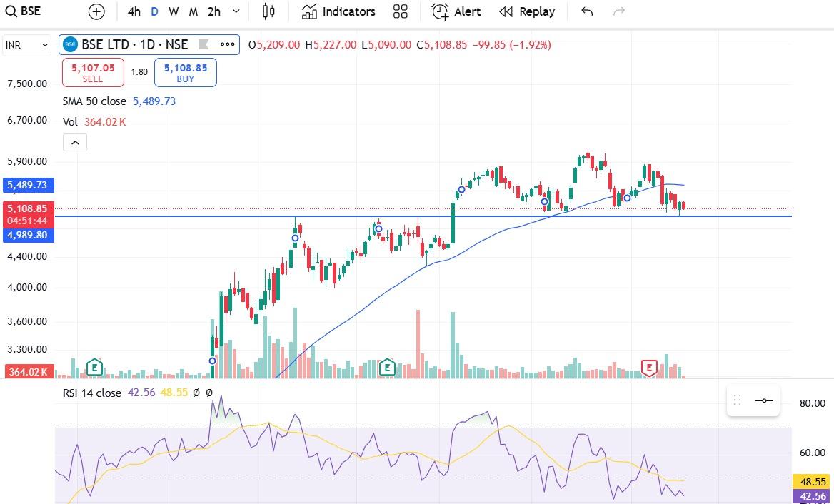
Task: Click the add symbol plus icon
Action: [96, 11]
